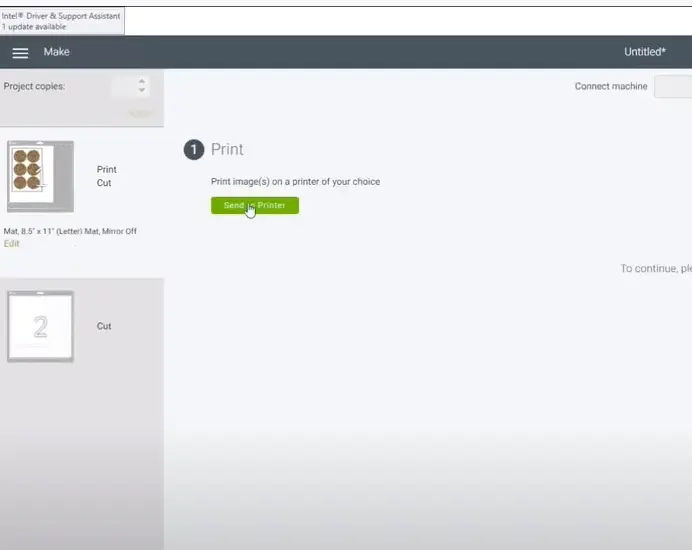Click the Project copies label
This screenshot has height=550, width=692.
click(34, 87)
